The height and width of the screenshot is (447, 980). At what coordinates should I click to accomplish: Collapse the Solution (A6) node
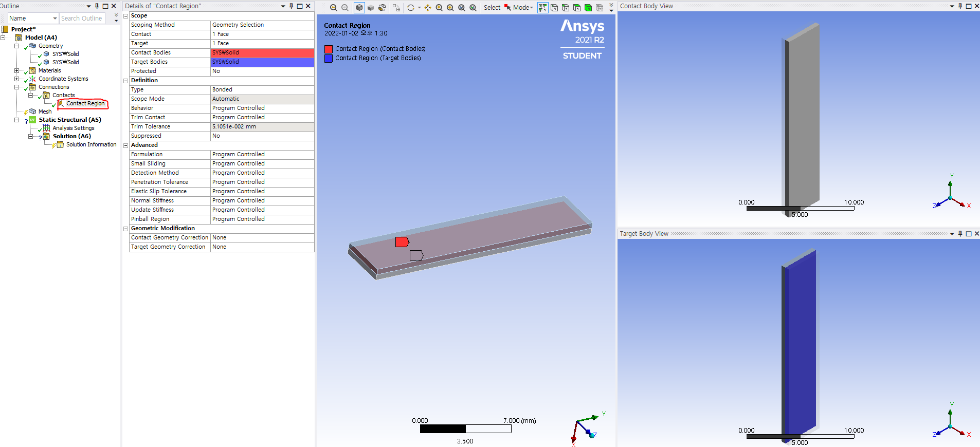[x=30, y=136]
